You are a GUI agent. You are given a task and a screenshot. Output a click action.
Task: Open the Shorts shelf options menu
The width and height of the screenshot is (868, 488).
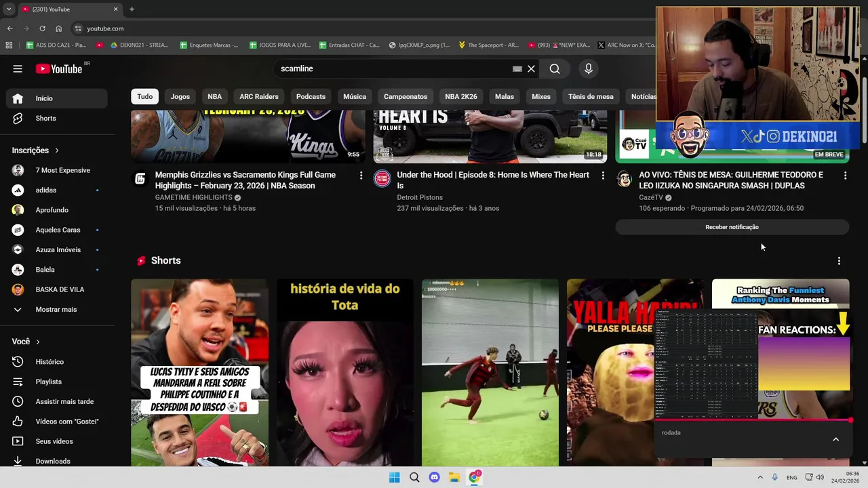pos(839,261)
